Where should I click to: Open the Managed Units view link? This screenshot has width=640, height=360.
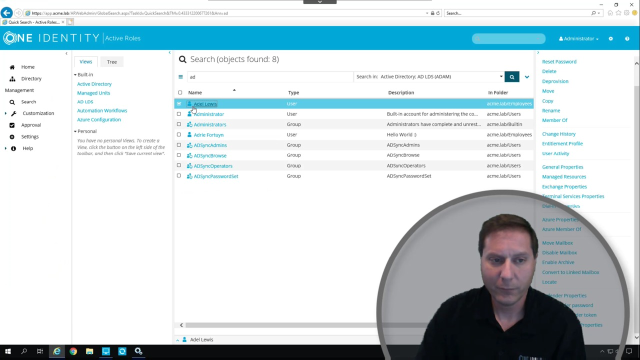pos(93,93)
